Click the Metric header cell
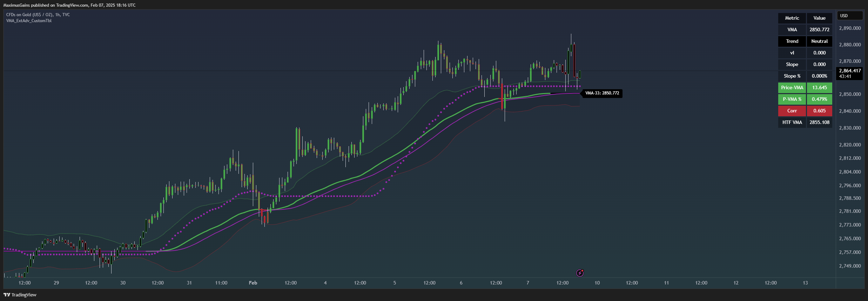This screenshot has width=868, height=301. pyautogui.click(x=792, y=18)
